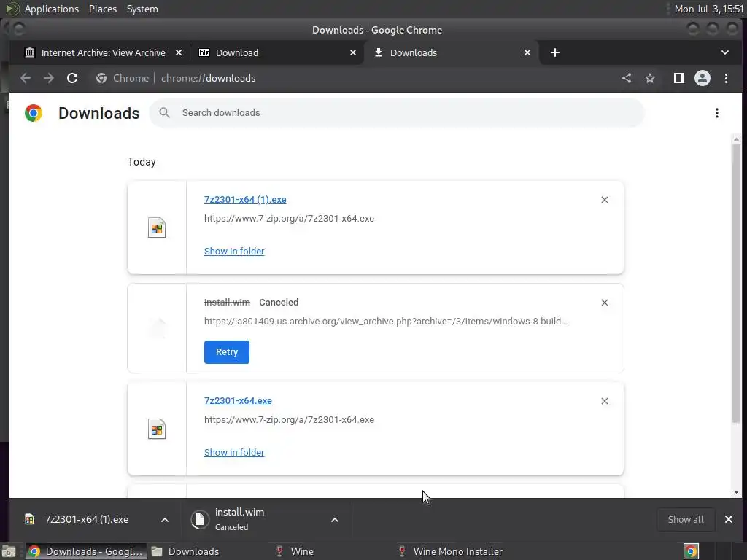Image resolution: width=747 pixels, height=560 pixels.
Task: Open a new tab with plus button
Action: [x=555, y=52]
